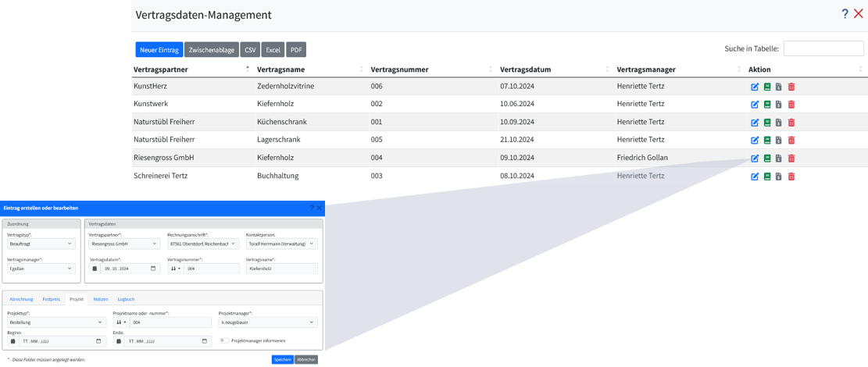Open the Projekttyp dropdown showing Bestellung
This screenshot has width=868, height=367.
click(56, 322)
